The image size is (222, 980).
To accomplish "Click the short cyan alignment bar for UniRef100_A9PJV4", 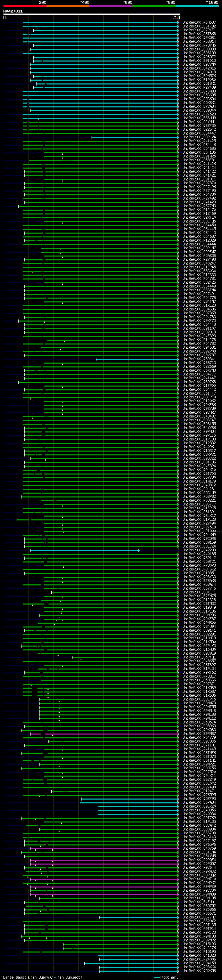I will pyautogui.click(x=135, y=137).
